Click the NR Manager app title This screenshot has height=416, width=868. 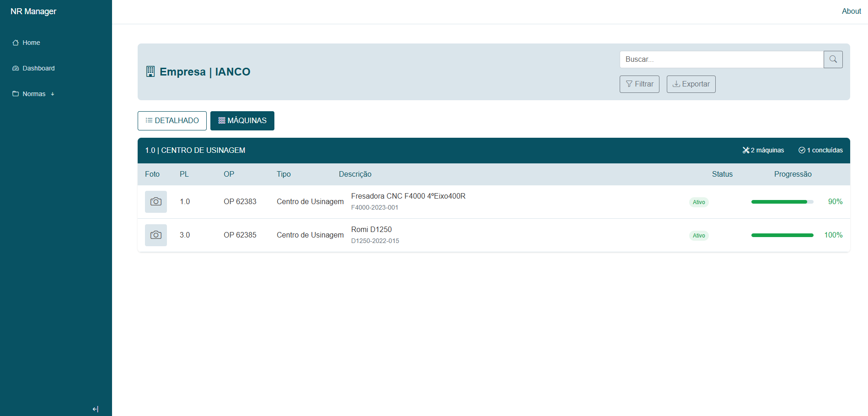(x=33, y=11)
